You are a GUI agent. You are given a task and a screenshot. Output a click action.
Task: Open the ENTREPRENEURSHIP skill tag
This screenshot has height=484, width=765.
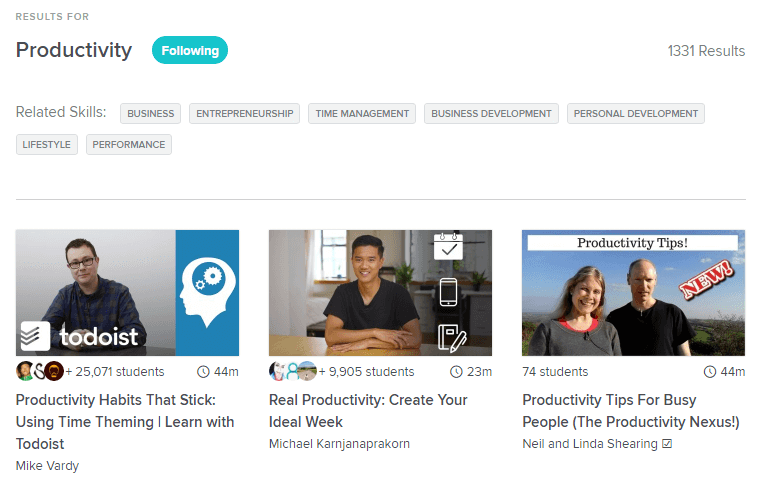pos(244,113)
